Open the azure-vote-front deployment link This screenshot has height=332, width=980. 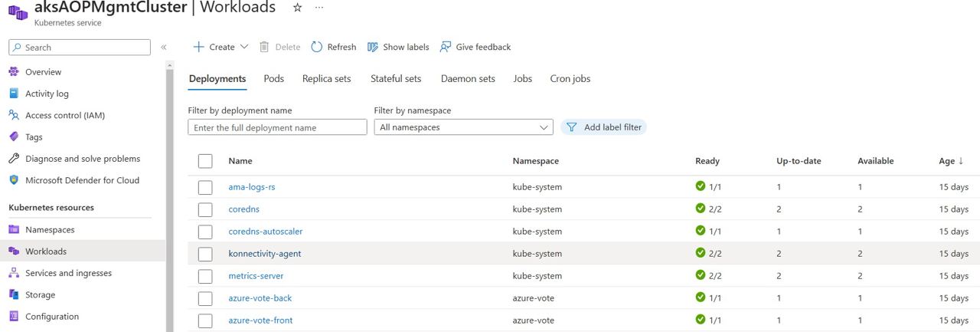tap(260, 320)
